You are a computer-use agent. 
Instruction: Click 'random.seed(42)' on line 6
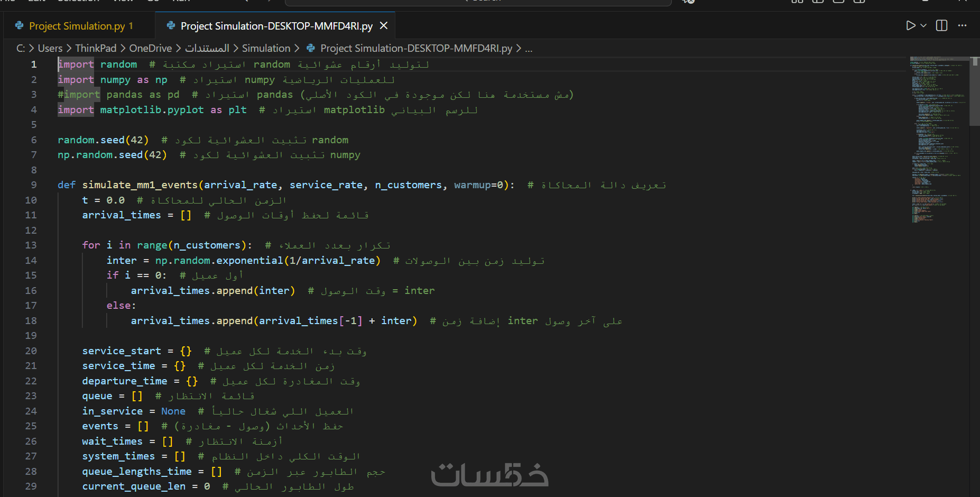pos(103,140)
